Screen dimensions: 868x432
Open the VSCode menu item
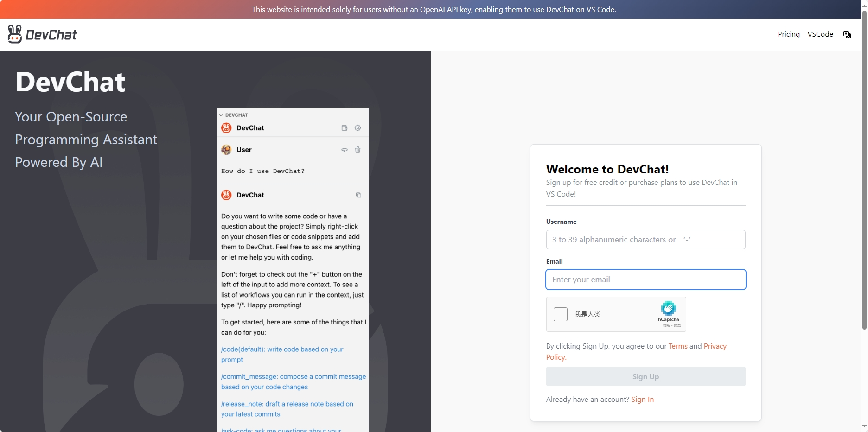pyautogui.click(x=820, y=34)
